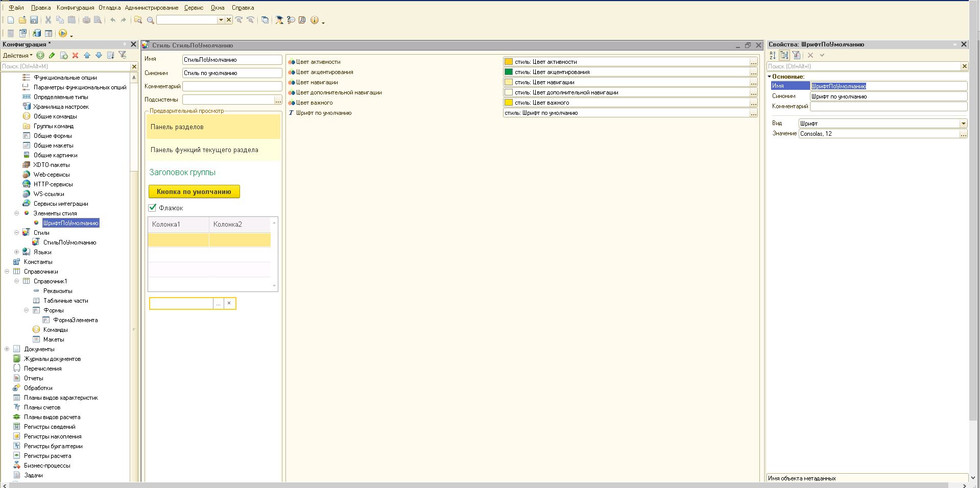Click ellipsis button for Значение property
The image size is (980, 488).
point(963,134)
